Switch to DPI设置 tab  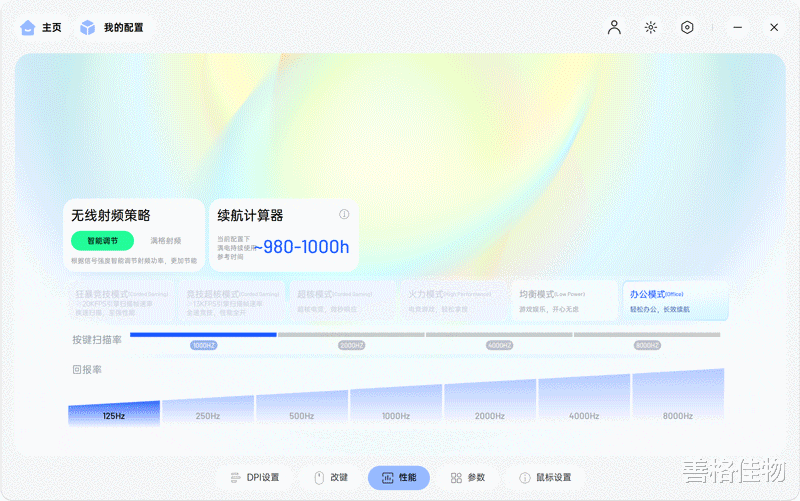(255, 478)
